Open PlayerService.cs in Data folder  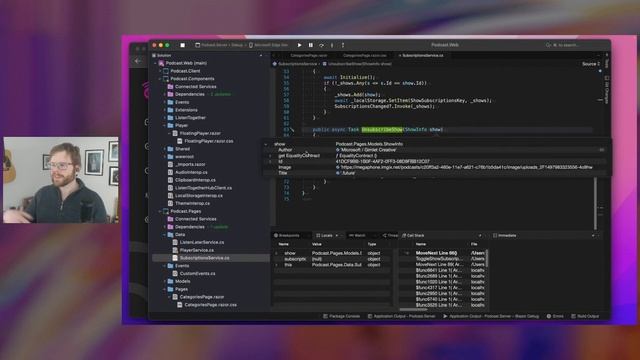click(x=197, y=250)
